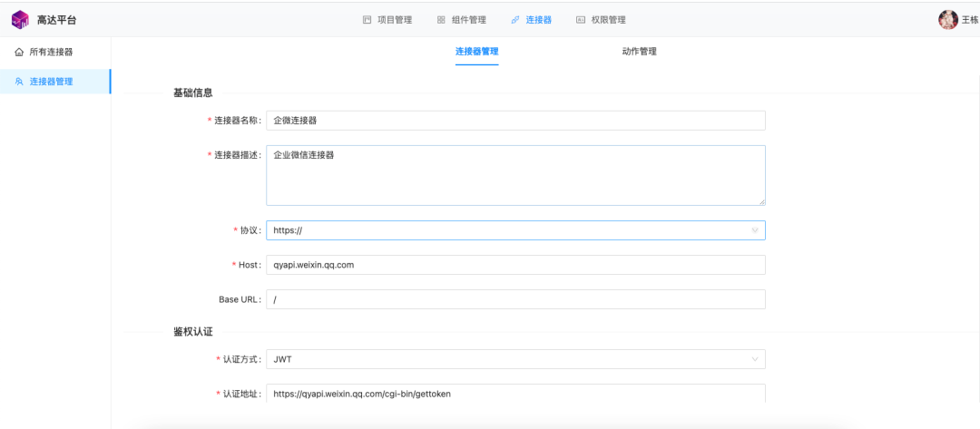This screenshot has width=980, height=429.
Task: Focus the 连接器名称 input field
Action: pyautogui.click(x=515, y=121)
